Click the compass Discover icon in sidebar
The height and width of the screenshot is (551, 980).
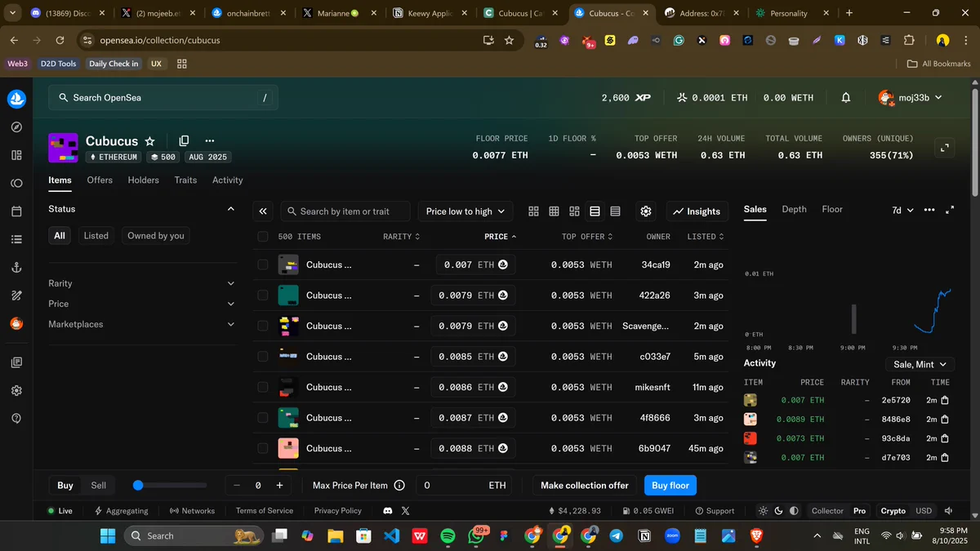pyautogui.click(x=16, y=127)
